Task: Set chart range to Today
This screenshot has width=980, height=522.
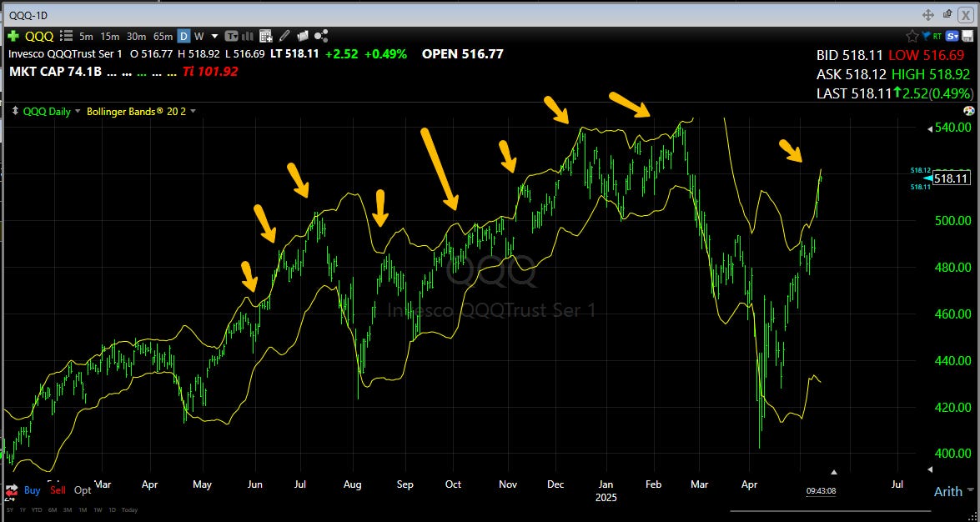Action: [x=129, y=510]
